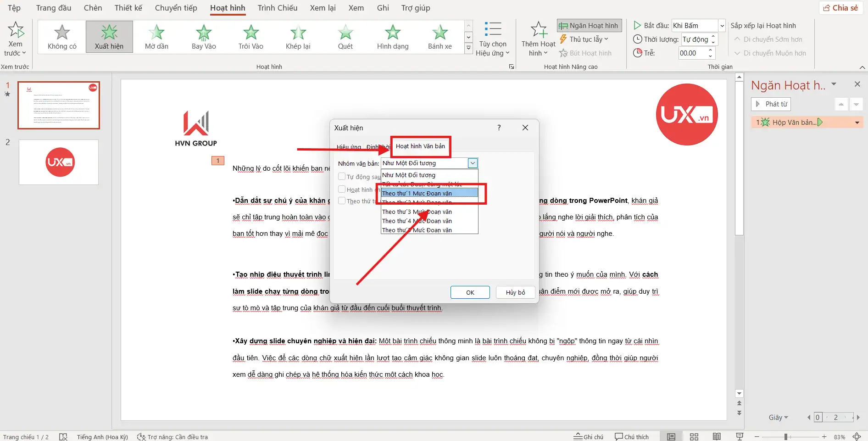Viewport: 868px width, 441px height.
Task: Click the zoom slider in status bar
Action: 786,436
